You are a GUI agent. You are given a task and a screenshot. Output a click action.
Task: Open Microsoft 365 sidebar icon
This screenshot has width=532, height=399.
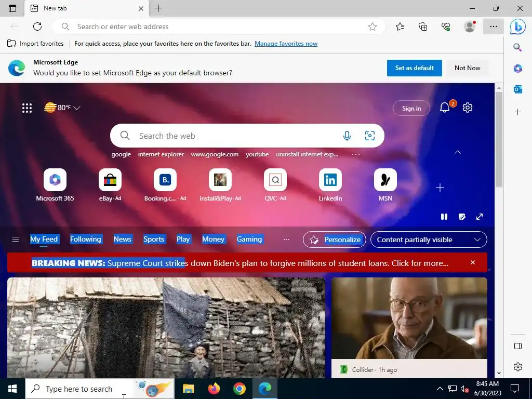click(518, 68)
